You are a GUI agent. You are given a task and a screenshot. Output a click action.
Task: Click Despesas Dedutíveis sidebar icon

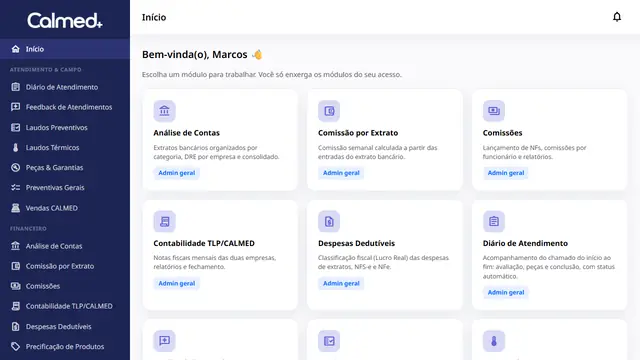coord(16,326)
